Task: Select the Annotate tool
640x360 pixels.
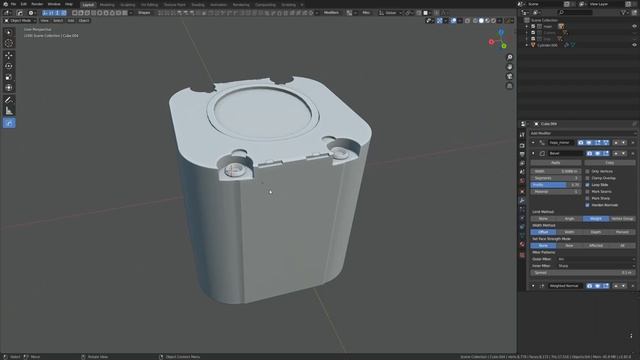Action: click(9, 100)
